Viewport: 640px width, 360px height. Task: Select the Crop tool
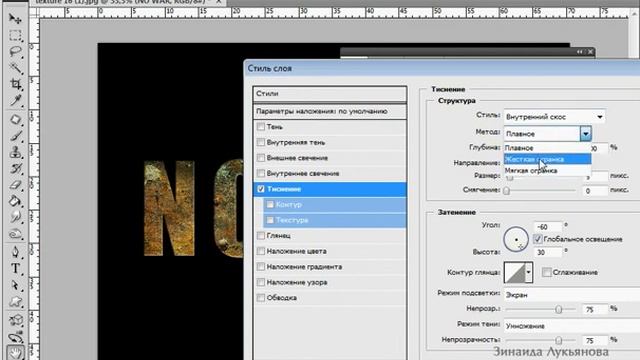pyautogui.click(x=15, y=84)
